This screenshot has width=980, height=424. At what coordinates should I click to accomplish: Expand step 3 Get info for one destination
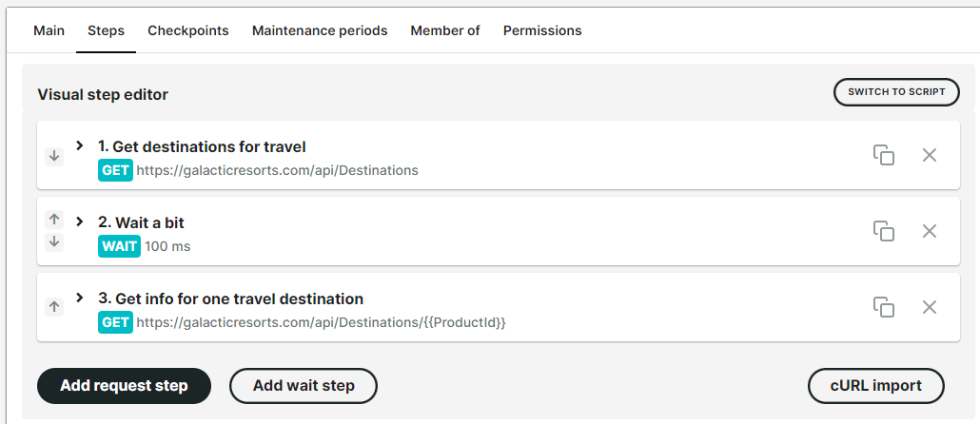80,298
